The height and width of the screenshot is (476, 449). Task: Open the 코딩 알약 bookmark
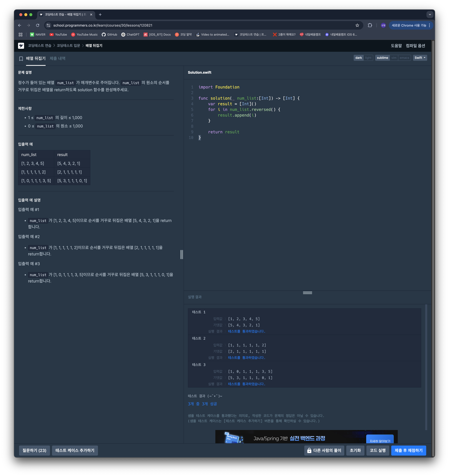[183, 34]
